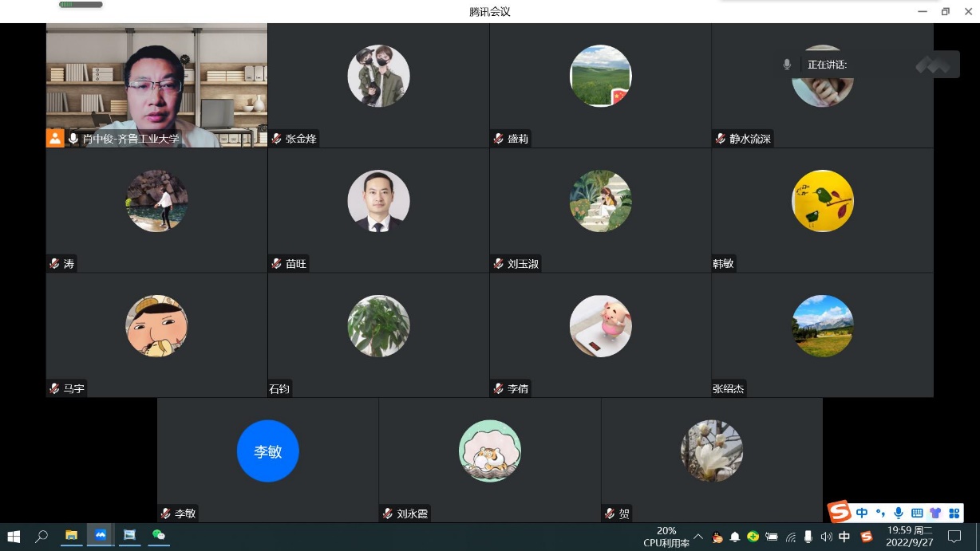
Task: Click the orange host icon beside 肖中俊
Action: pyautogui.click(x=55, y=138)
